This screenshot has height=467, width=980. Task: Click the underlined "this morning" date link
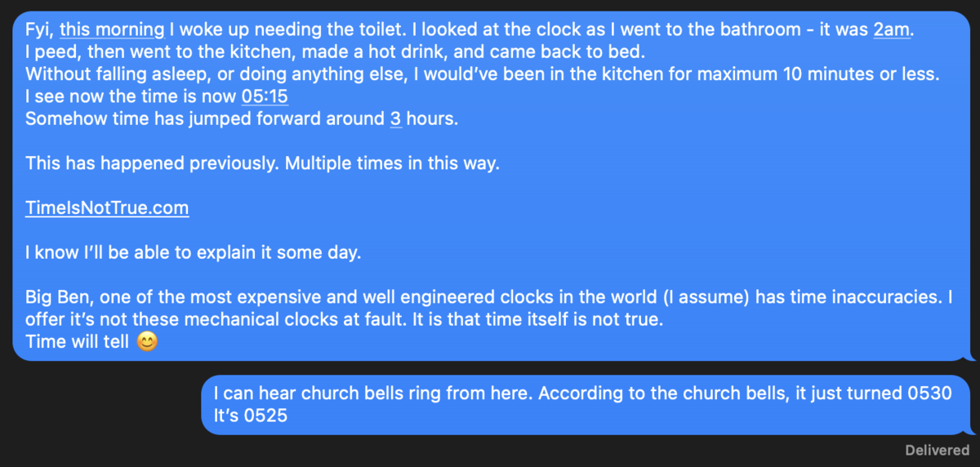pos(112,30)
